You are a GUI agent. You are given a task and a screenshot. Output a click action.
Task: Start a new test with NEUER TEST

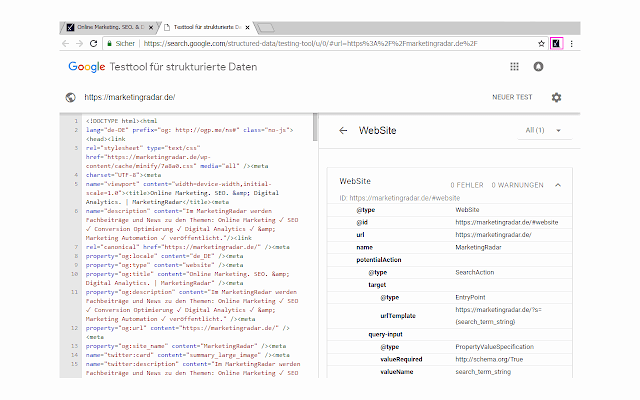tap(512, 97)
